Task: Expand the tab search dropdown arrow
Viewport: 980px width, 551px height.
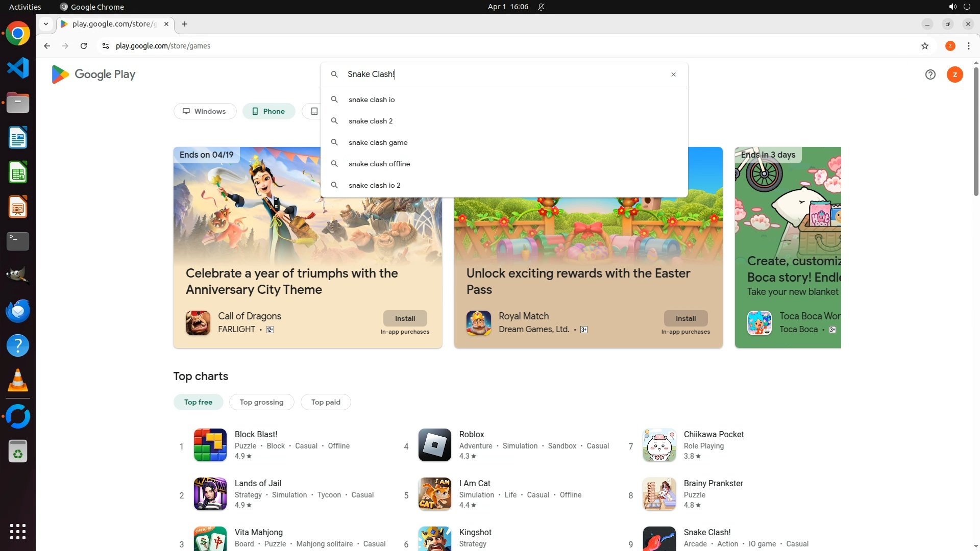Action: pyautogui.click(x=46, y=24)
